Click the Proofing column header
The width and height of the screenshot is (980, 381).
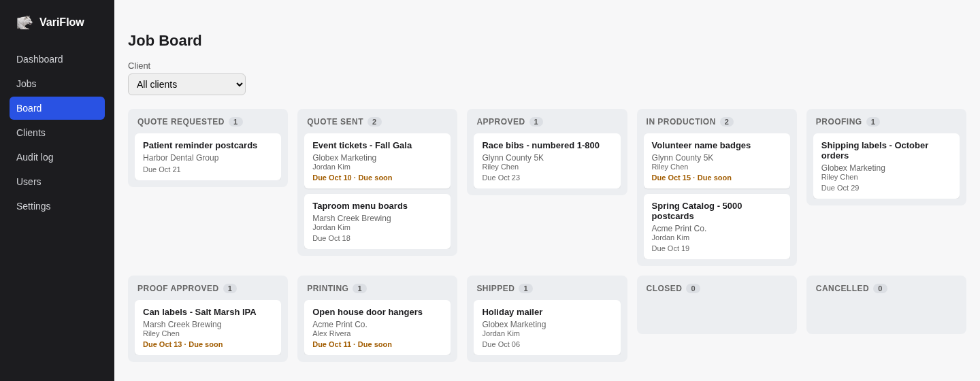pos(839,122)
